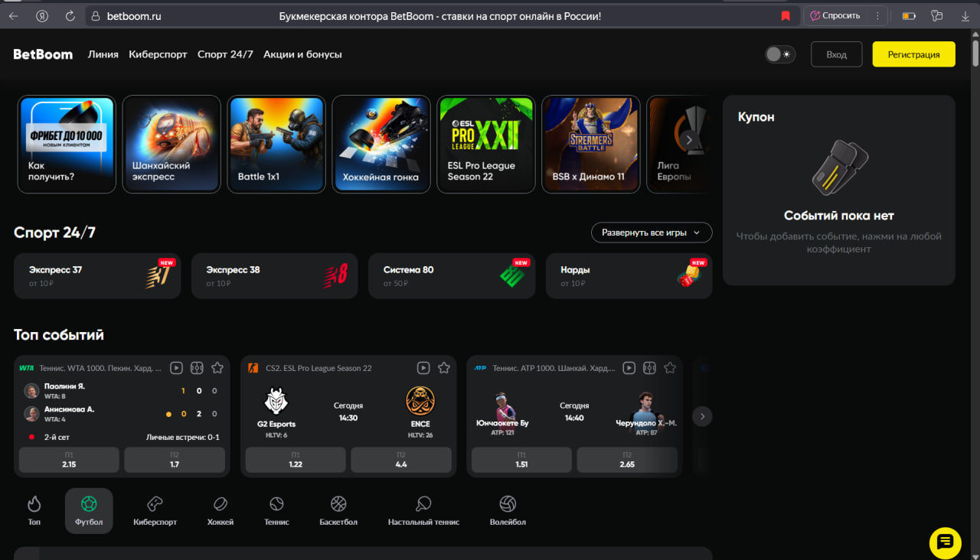
Task: Click the lock icon beside betboom.ru
Action: (95, 16)
